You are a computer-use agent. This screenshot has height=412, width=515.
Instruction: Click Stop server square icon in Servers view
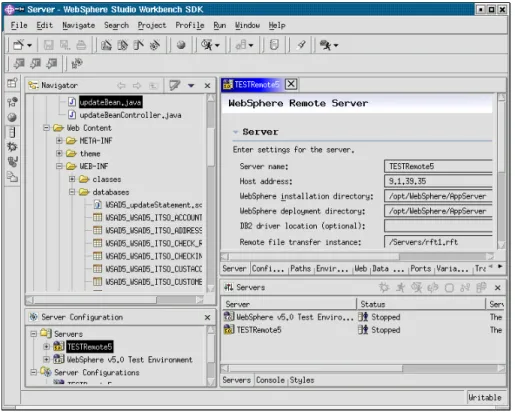point(449,288)
